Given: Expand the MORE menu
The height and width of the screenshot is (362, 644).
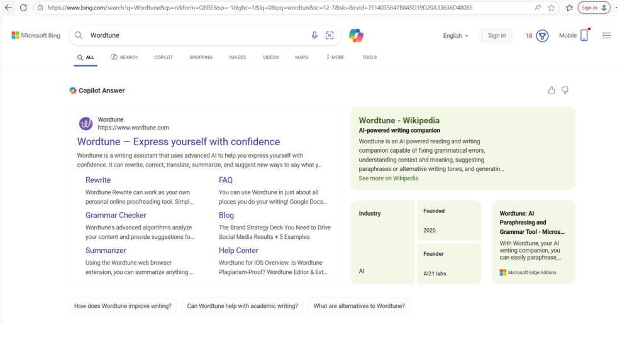Looking at the screenshot, I should click(x=335, y=57).
